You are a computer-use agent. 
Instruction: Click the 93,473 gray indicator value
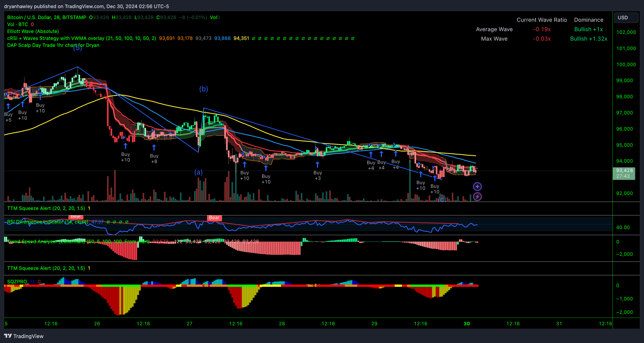[x=203, y=38]
